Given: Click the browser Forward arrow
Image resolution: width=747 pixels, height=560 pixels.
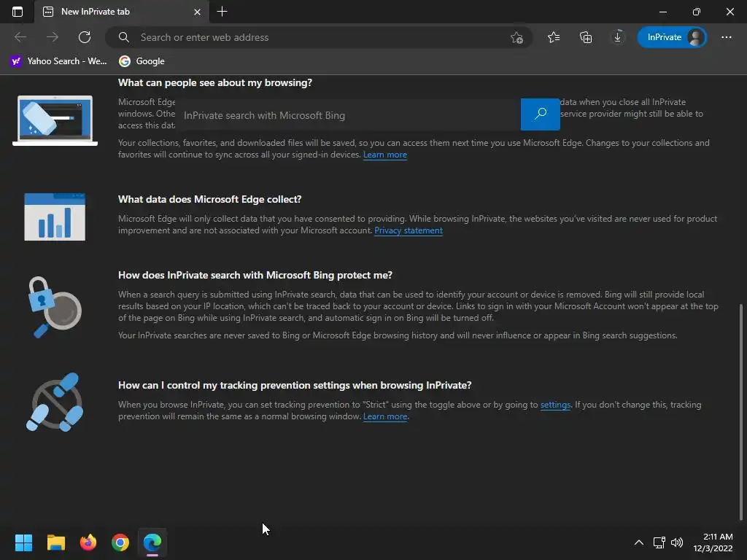Looking at the screenshot, I should [53, 37].
